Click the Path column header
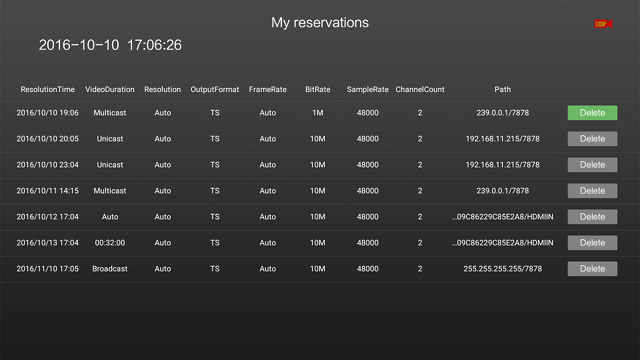The image size is (640, 360). (x=502, y=89)
